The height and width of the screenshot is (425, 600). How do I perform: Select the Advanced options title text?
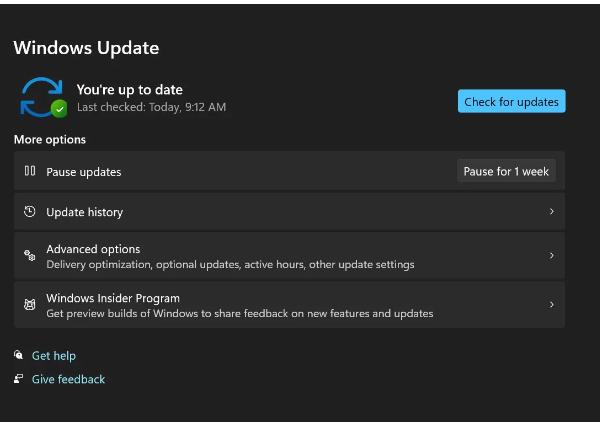pos(93,249)
